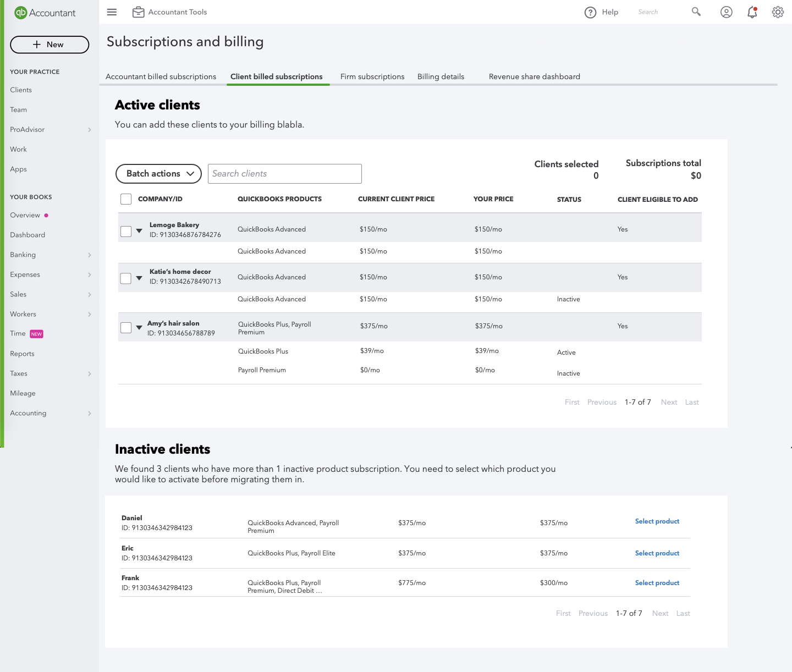Open Dashboard in the sidebar
This screenshot has height=672, width=792.
coord(28,235)
